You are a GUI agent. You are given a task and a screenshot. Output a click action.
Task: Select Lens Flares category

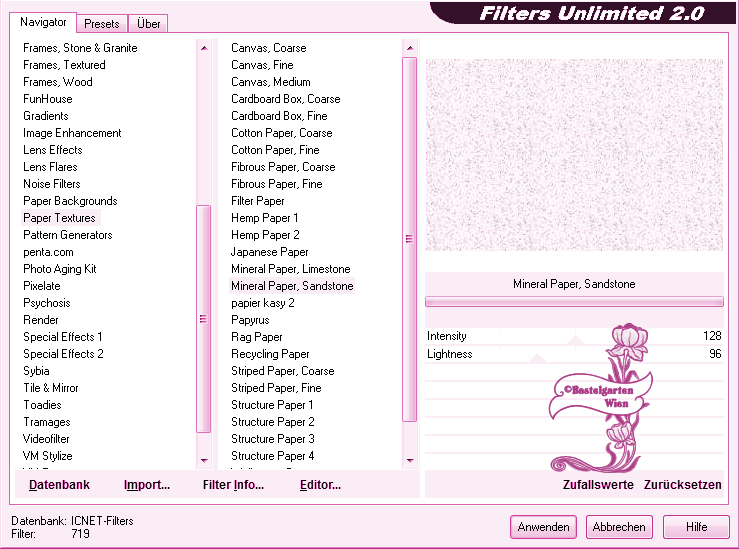[x=50, y=167]
